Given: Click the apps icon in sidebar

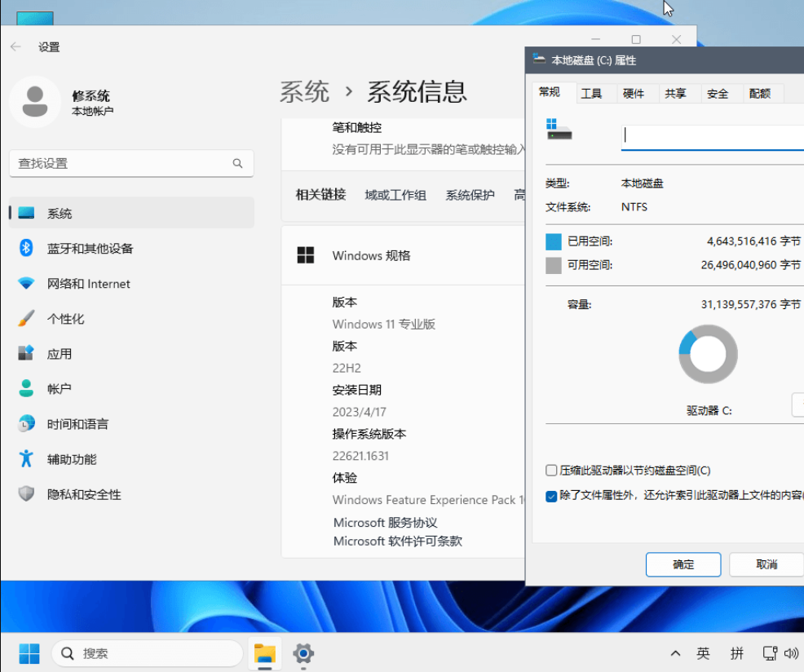Looking at the screenshot, I should tap(26, 353).
